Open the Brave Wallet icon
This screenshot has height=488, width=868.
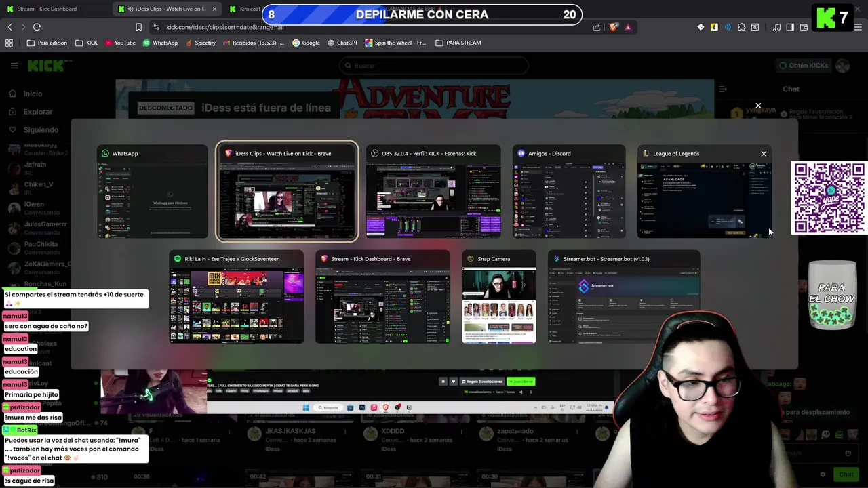(x=804, y=27)
